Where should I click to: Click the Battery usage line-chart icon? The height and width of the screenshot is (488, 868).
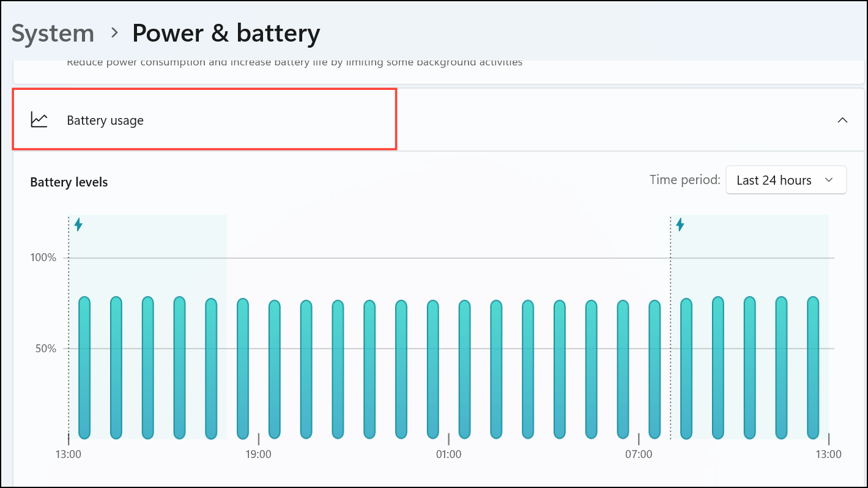tap(39, 120)
